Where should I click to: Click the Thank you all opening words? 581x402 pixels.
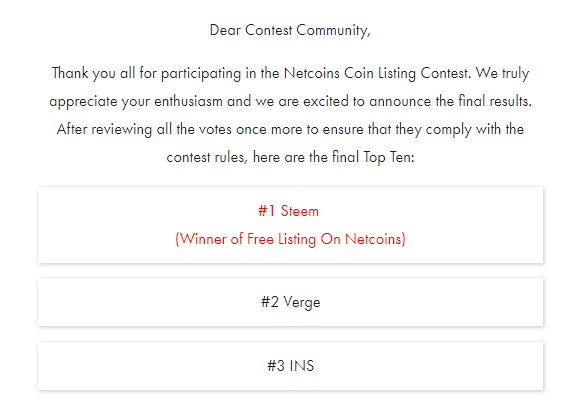[93, 73]
